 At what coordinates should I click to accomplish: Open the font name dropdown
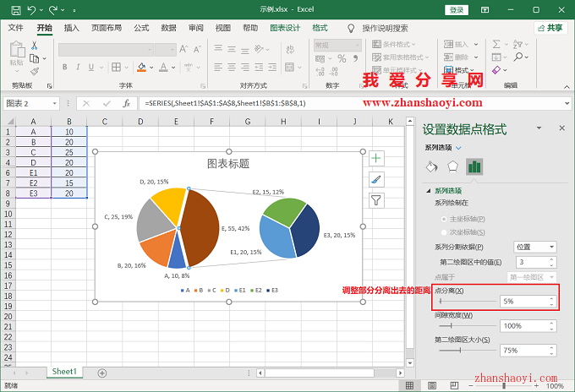pyautogui.click(x=150, y=50)
